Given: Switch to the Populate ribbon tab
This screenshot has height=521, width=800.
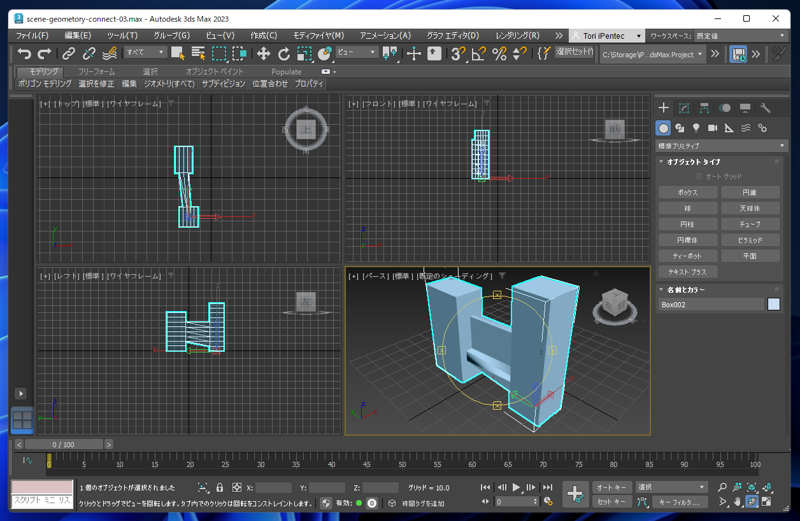Looking at the screenshot, I should click(x=286, y=71).
